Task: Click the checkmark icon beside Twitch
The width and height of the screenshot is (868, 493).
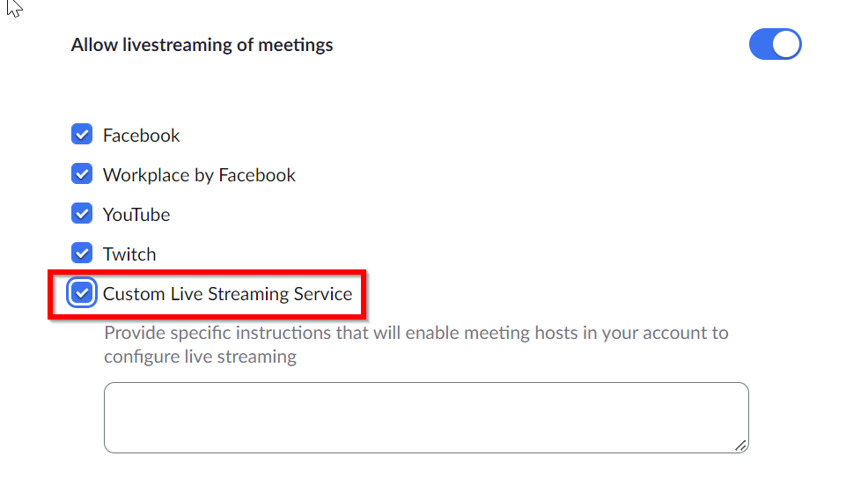Action: tap(82, 254)
